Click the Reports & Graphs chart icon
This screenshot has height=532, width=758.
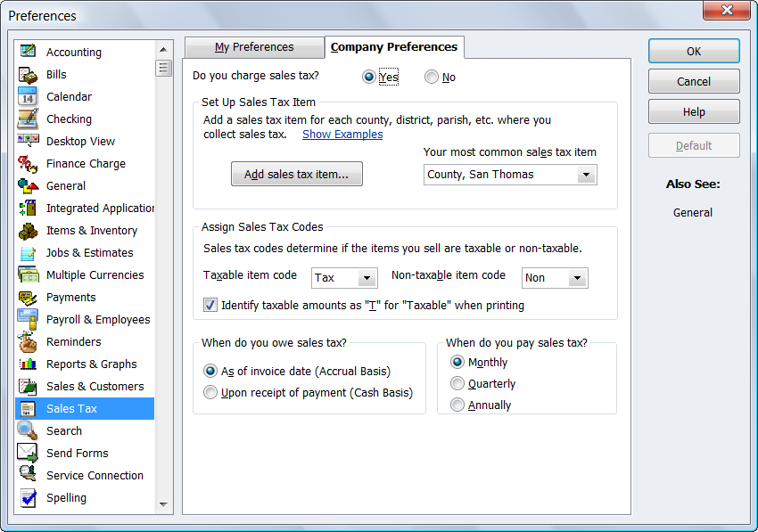(x=28, y=364)
